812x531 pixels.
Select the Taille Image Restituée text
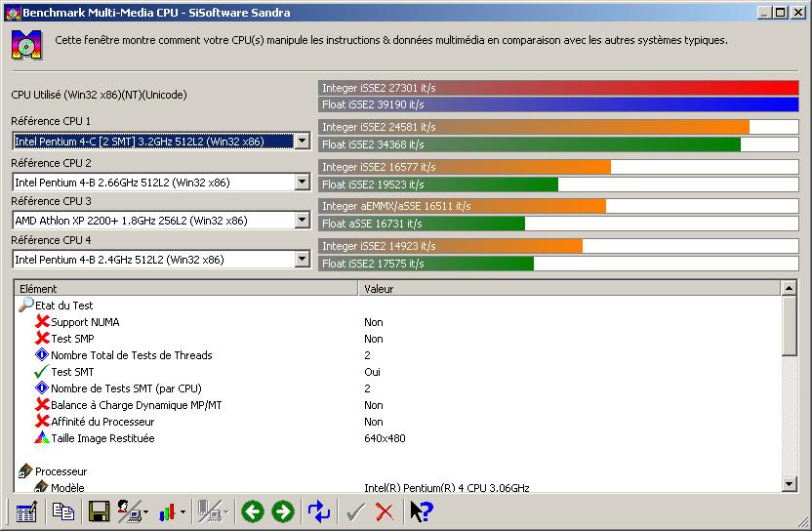click(102, 438)
